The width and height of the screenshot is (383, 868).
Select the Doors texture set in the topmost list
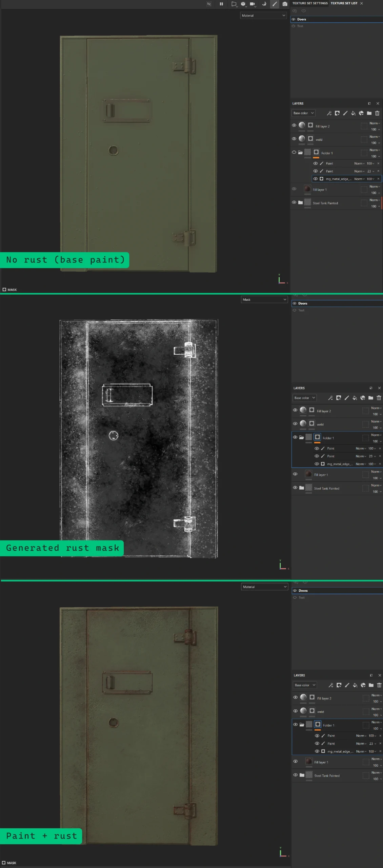coord(302,19)
